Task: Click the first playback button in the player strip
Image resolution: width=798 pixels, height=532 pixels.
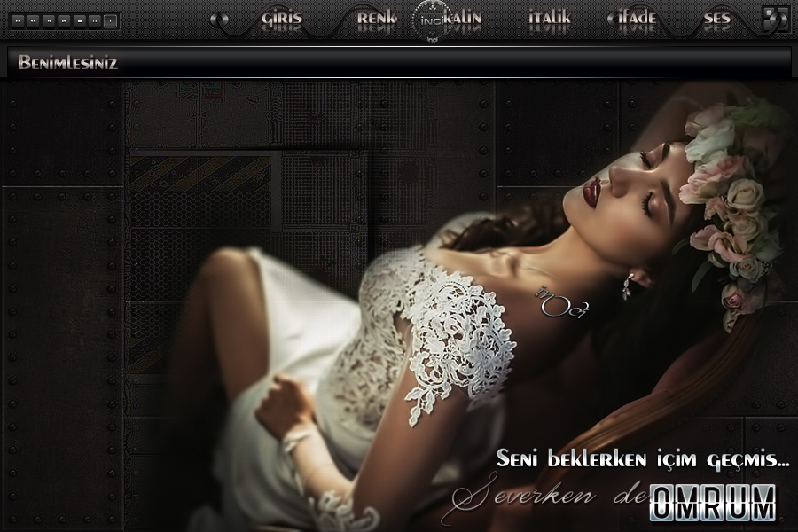Action: point(18,20)
